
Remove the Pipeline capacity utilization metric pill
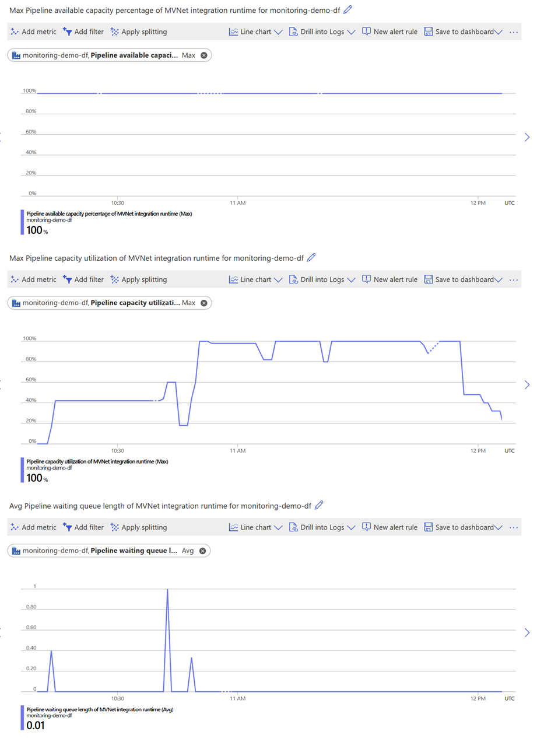pyautogui.click(x=203, y=303)
